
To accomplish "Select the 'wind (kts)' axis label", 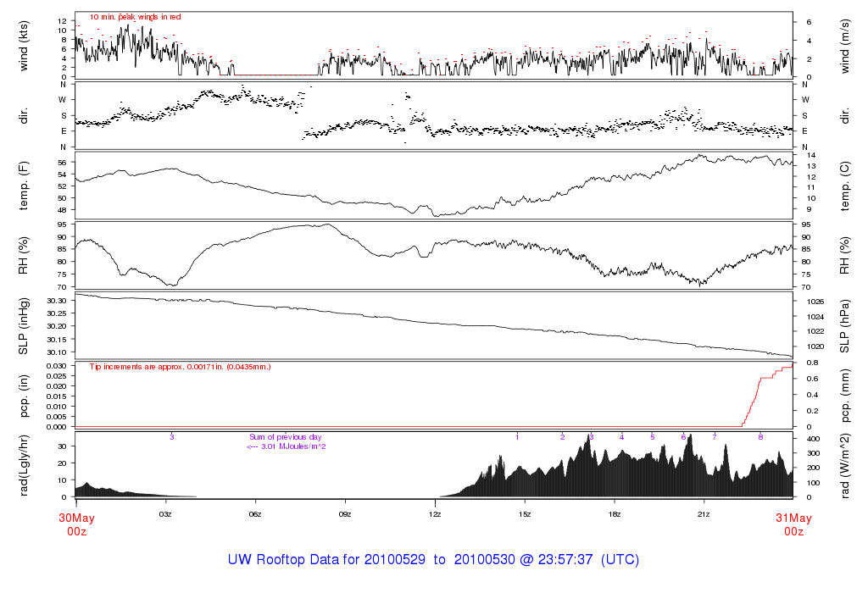I will 24,45.
